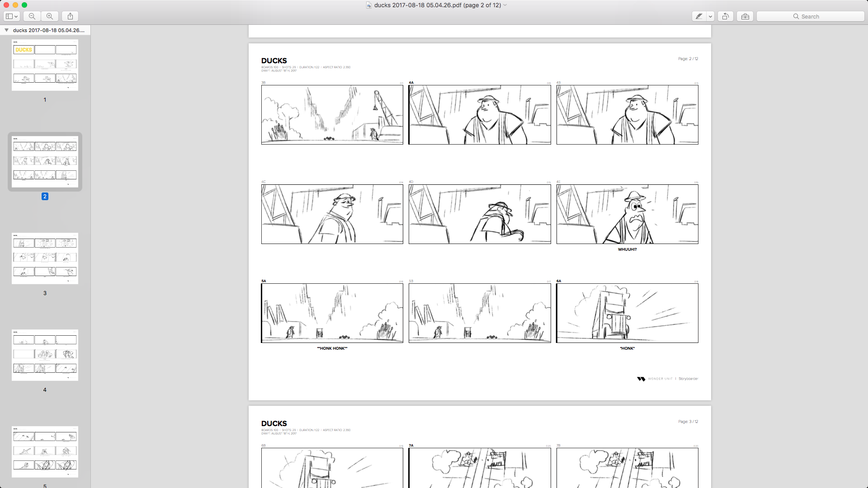Click the navigation panel toggle icon
Viewport: 868px width, 488px height.
11,16
